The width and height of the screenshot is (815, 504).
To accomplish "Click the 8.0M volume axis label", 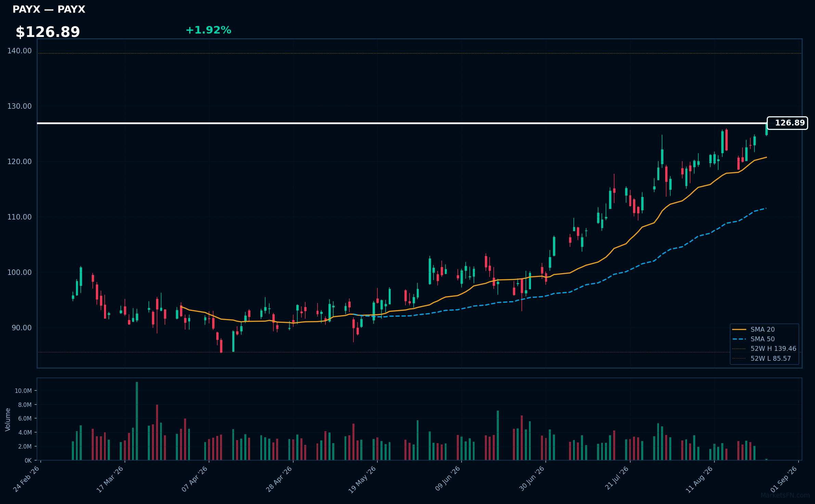I will 25,405.
